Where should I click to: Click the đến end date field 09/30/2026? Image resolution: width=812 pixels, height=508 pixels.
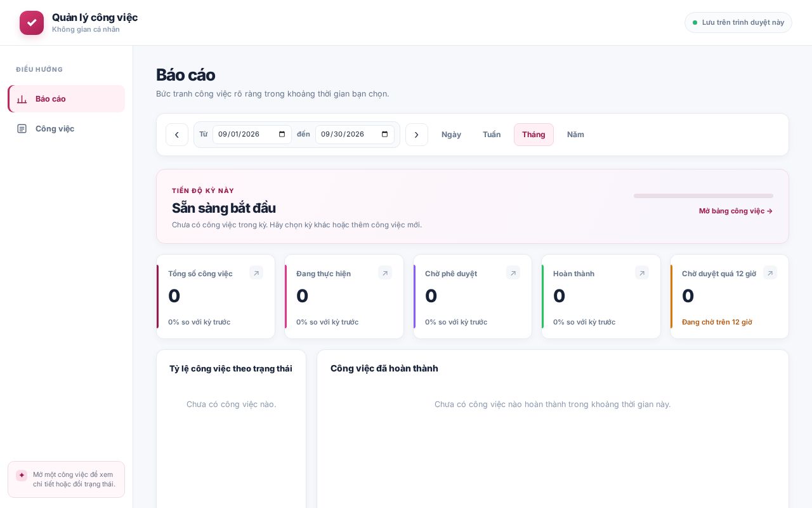(x=355, y=135)
